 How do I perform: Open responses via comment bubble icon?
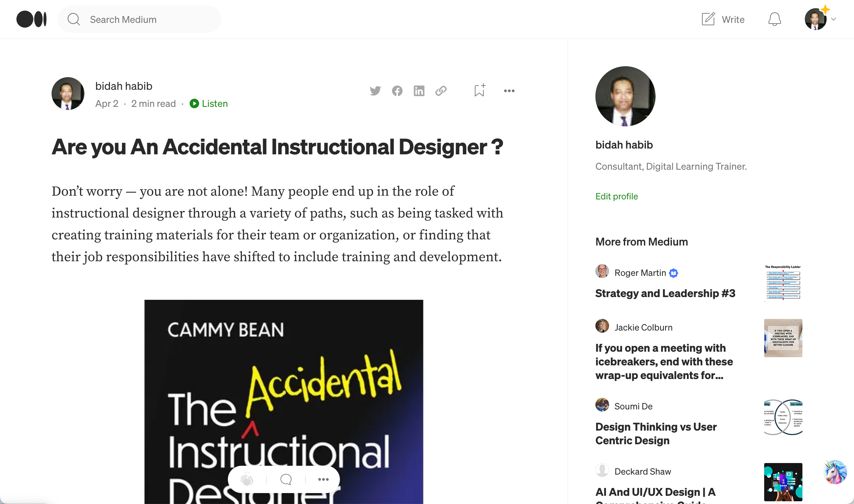pos(286,479)
